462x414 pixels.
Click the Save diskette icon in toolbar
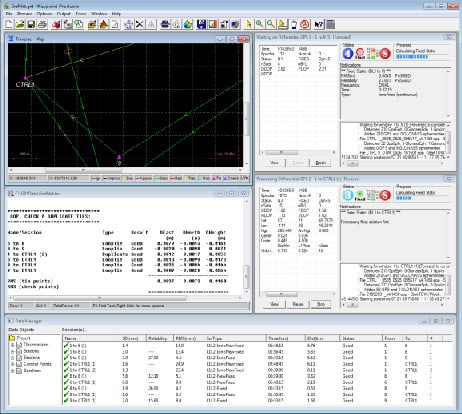[31, 24]
